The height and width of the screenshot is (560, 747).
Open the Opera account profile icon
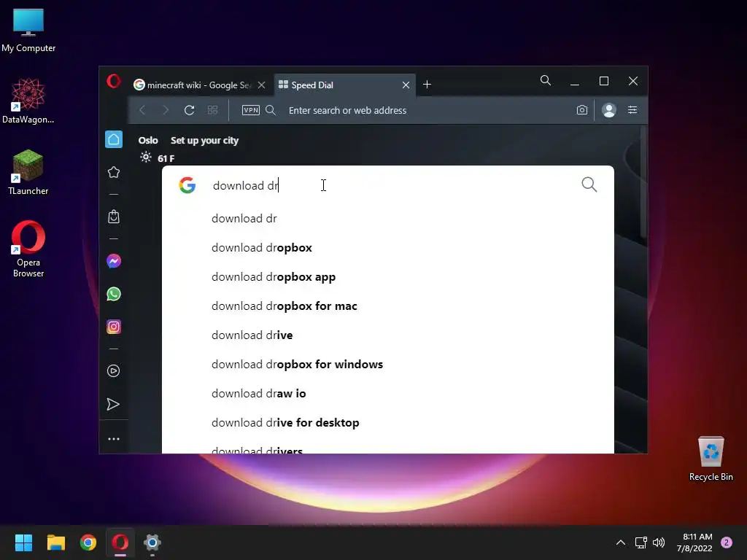click(x=609, y=110)
